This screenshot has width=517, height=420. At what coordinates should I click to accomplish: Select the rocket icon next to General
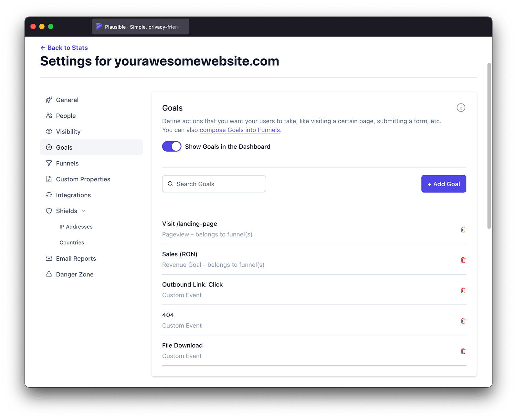(x=49, y=100)
